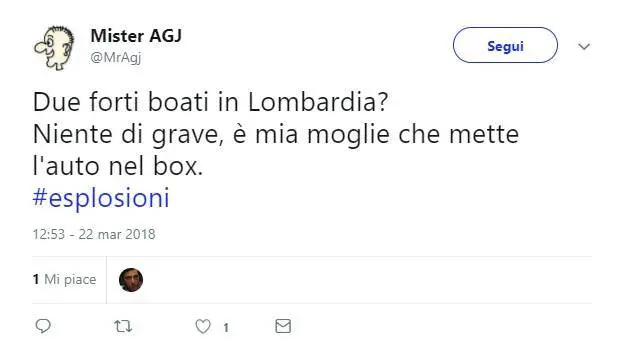Send tweet via direct message envelope icon
This screenshot has width=624, height=364.
click(283, 326)
